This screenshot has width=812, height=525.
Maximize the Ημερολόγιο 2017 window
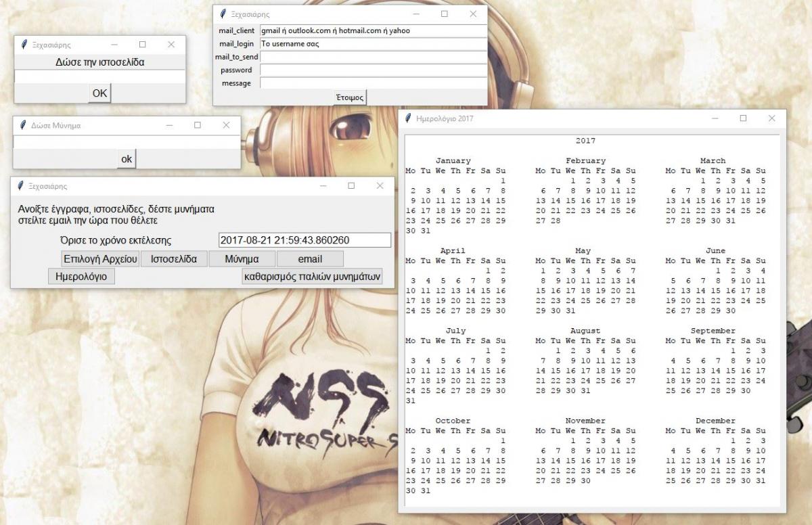point(743,118)
